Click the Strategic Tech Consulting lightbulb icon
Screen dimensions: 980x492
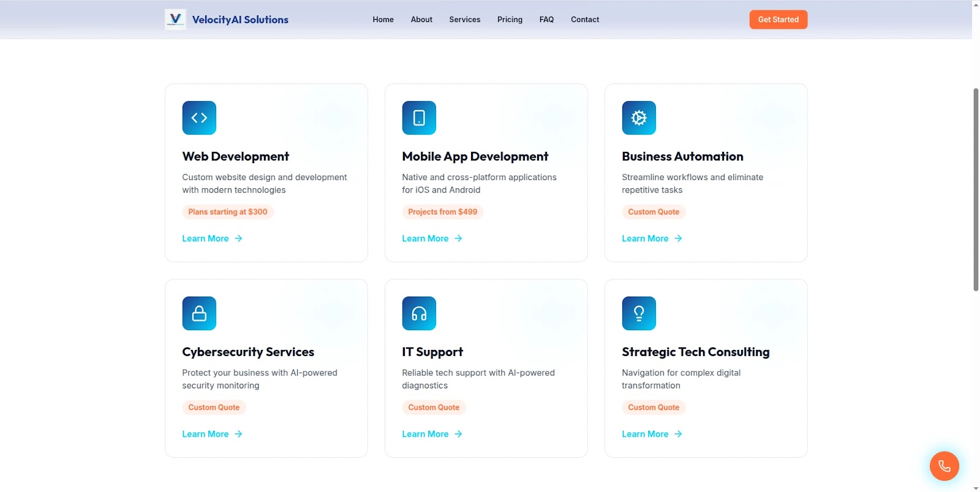point(639,313)
